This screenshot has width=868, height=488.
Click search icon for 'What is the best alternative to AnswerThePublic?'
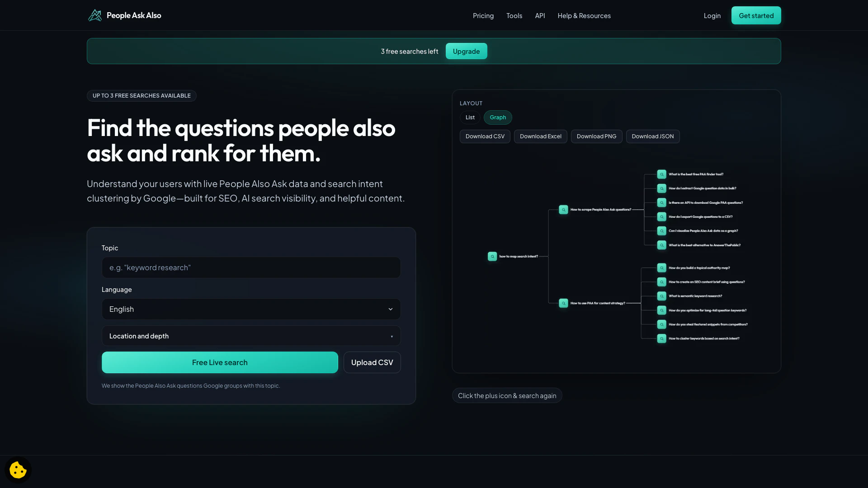661,245
